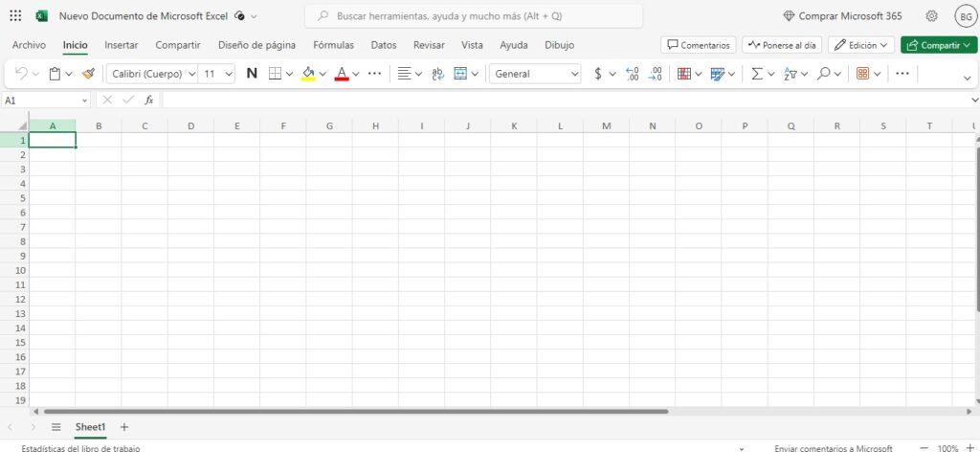
Task: Switch to the Fórmulas tab
Action: (334, 45)
